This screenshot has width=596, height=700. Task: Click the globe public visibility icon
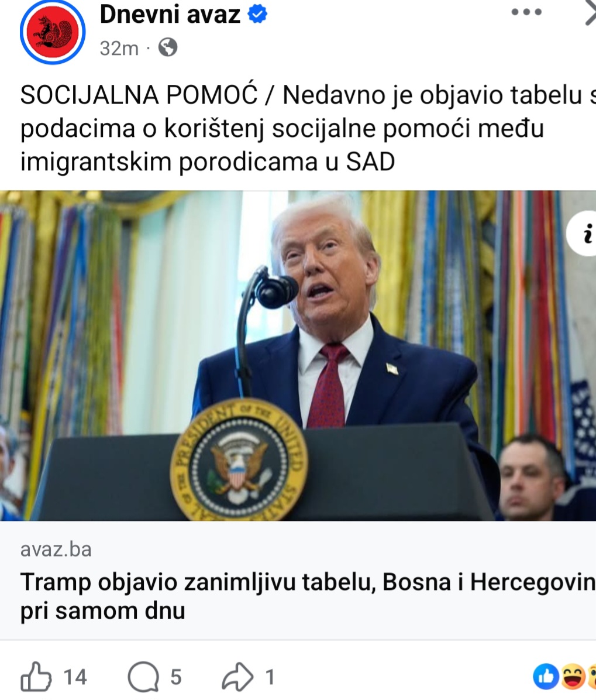coord(168,47)
